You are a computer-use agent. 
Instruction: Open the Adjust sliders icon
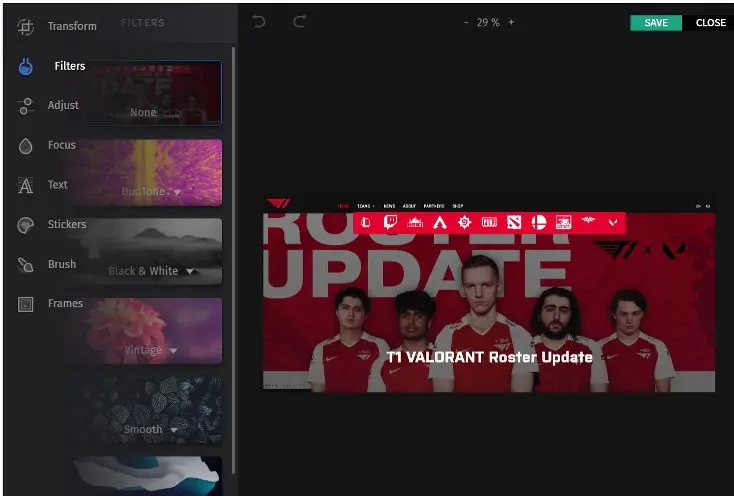pyautogui.click(x=26, y=106)
